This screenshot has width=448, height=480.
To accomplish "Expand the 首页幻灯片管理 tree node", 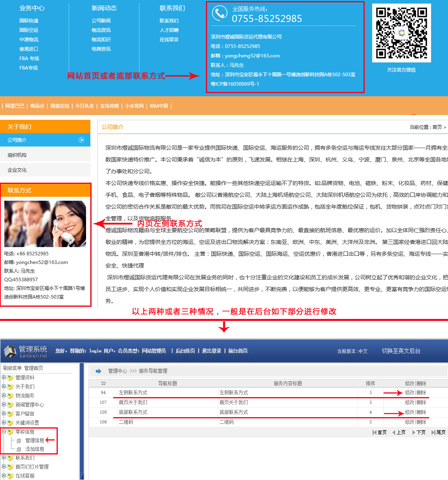I will tap(4, 467).
